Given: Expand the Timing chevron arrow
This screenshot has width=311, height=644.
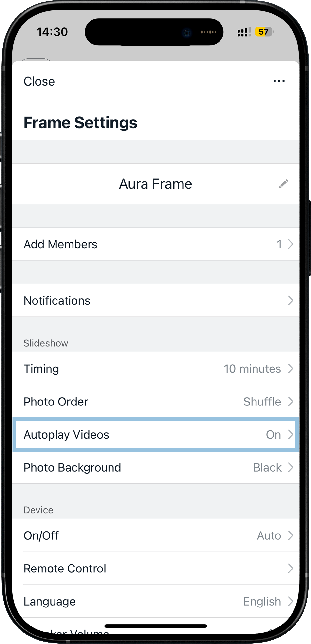Looking at the screenshot, I should coord(290,368).
